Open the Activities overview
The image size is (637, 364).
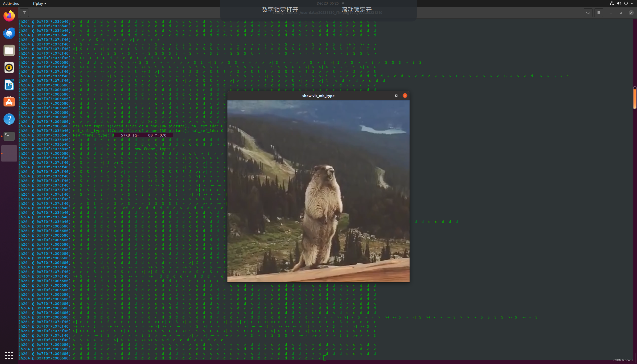pos(11,3)
